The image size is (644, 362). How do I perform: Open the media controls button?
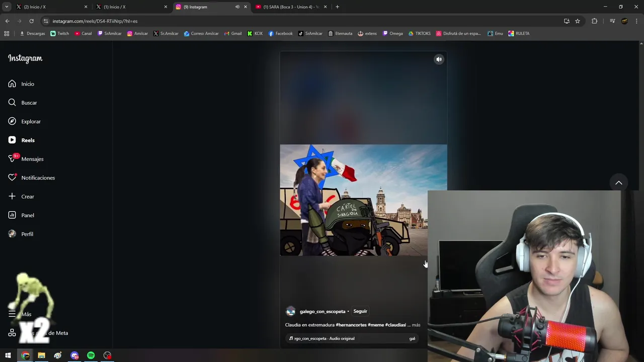pos(612,21)
